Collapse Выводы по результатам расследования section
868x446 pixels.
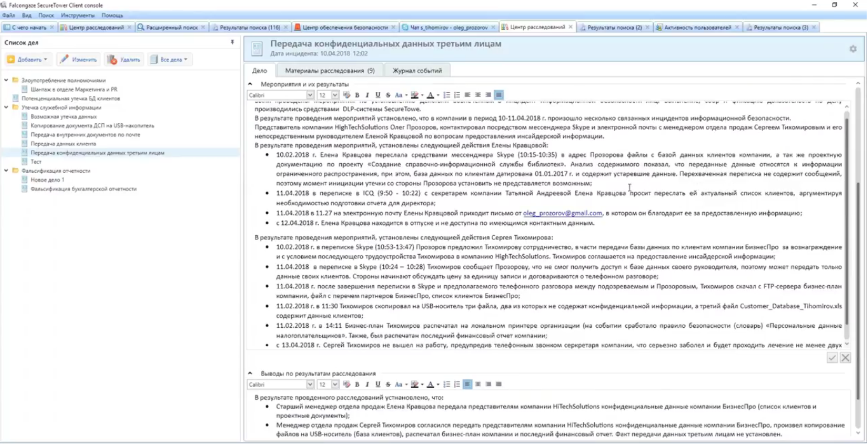pyautogui.click(x=250, y=374)
